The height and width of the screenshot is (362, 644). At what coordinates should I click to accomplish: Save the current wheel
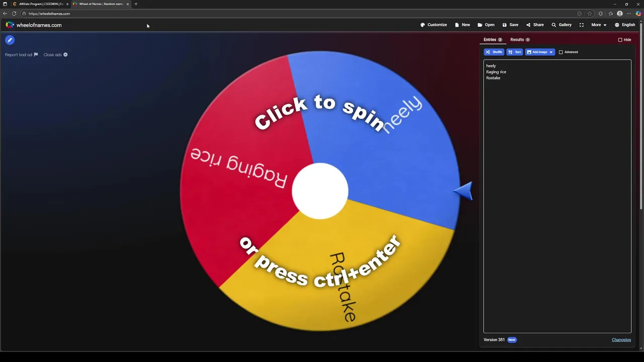pos(510,25)
